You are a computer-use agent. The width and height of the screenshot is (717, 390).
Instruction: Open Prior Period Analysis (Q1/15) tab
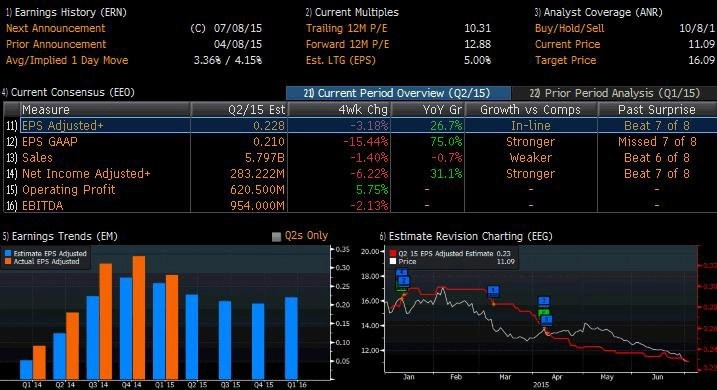pyautogui.click(x=614, y=93)
